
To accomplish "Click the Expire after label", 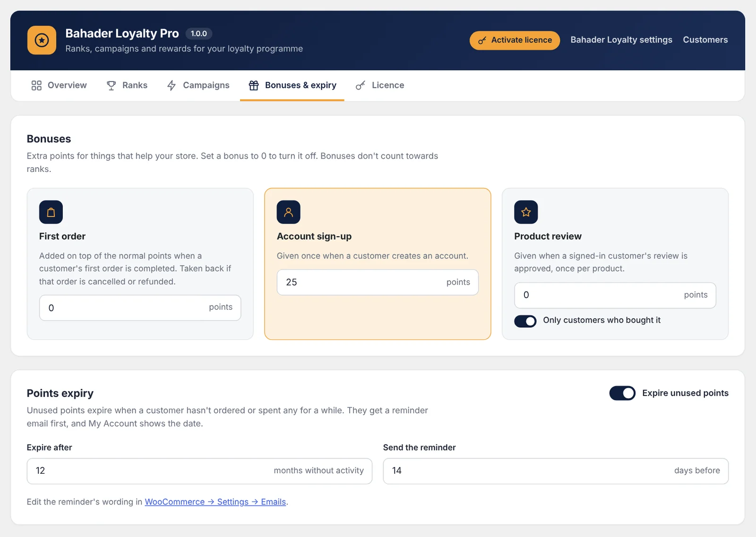I will [x=50, y=447].
